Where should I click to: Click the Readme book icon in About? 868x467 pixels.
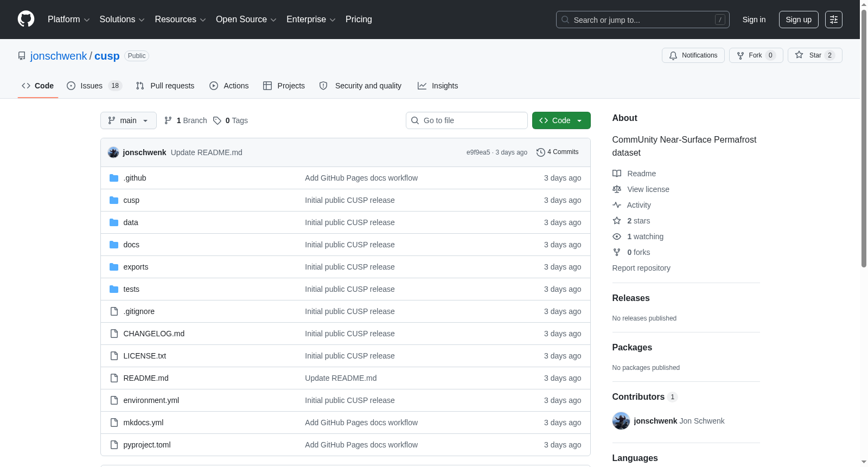click(x=617, y=174)
